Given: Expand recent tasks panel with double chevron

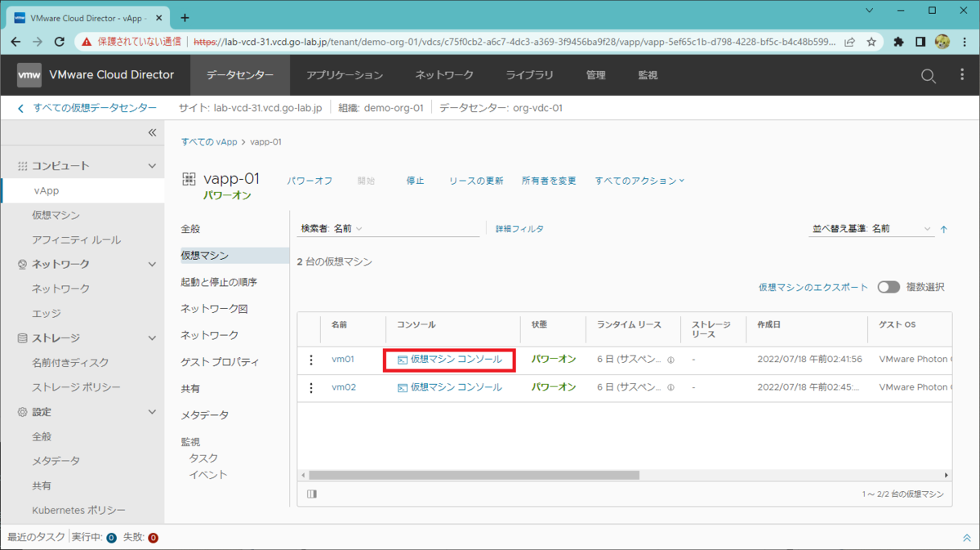Looking at the screenshot, I should pos(967,538).
